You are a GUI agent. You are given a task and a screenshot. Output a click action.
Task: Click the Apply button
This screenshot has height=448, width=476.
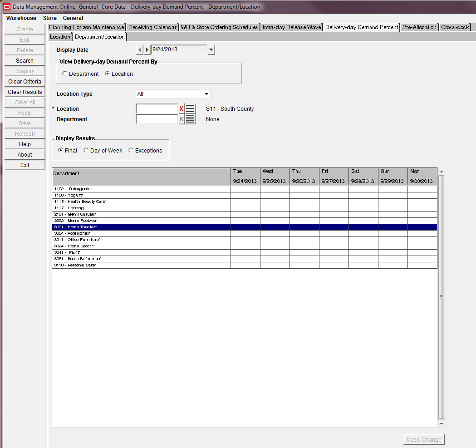point(25,113)
